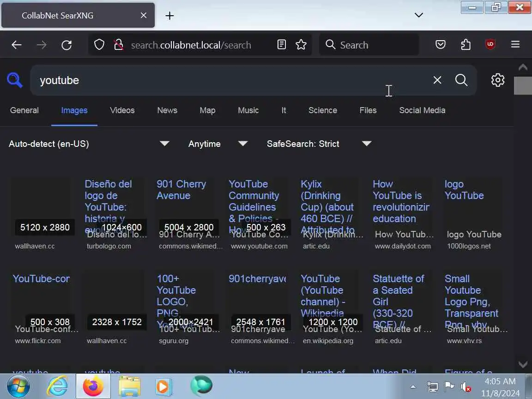The image size is (532, 399).
Task: Open the Extensions puzzle icon
Action: (465, 44)
